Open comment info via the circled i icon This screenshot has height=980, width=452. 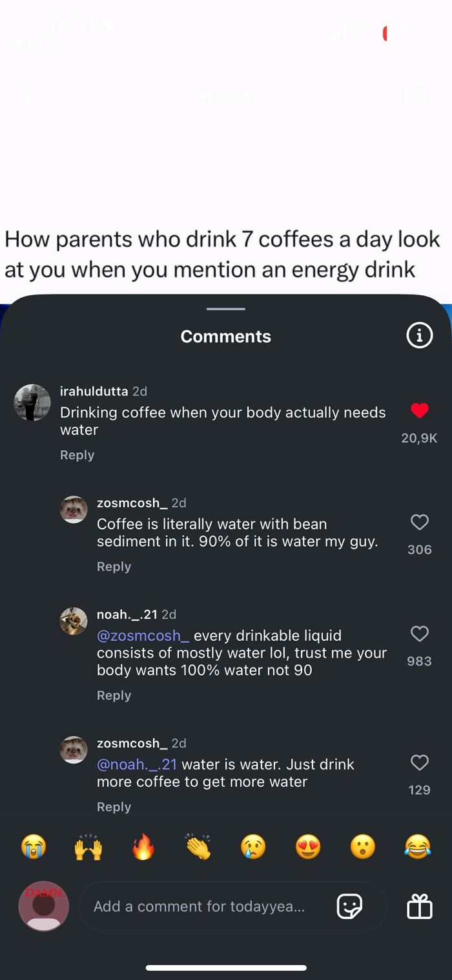[419, 335]
